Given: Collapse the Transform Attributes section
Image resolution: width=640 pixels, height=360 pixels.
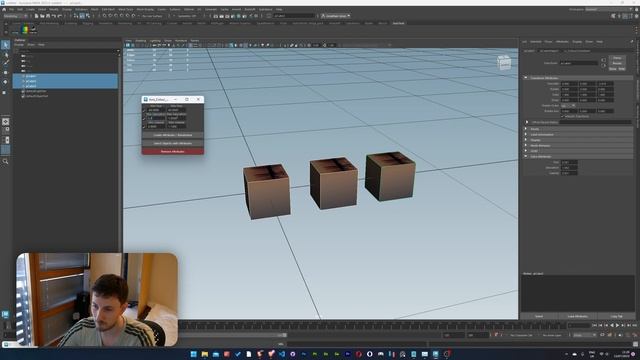Looking at the screenshot, I should pyautogui.click(x=526, y=78).
